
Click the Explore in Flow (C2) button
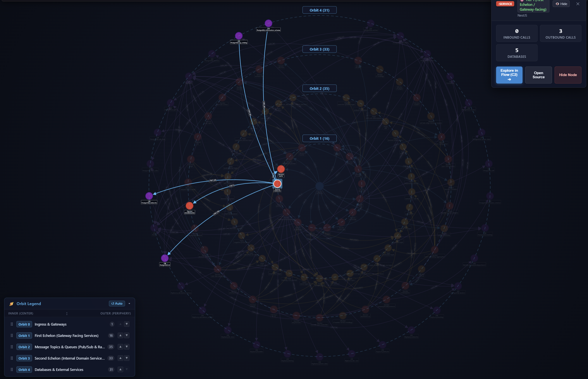coord(509,75)
